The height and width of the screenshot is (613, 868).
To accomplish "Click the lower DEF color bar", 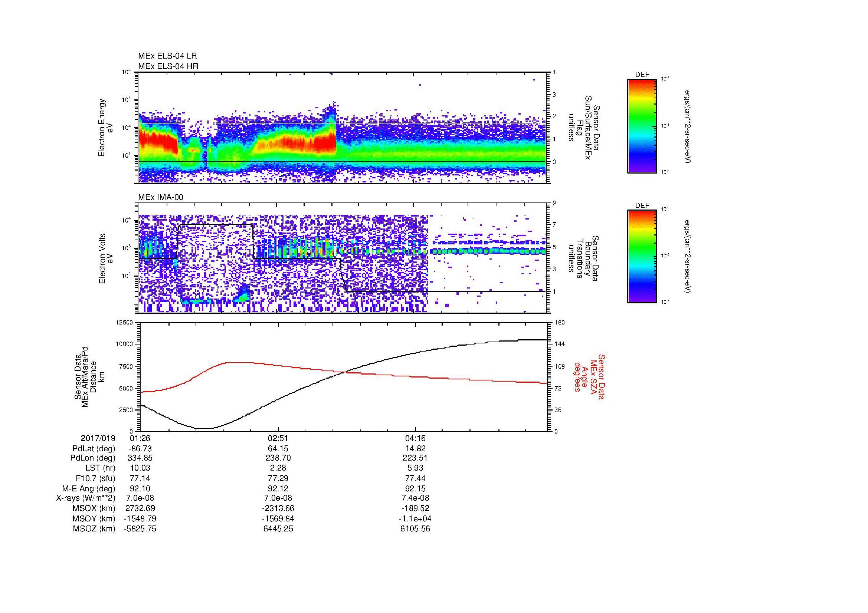I will [642, 257].
